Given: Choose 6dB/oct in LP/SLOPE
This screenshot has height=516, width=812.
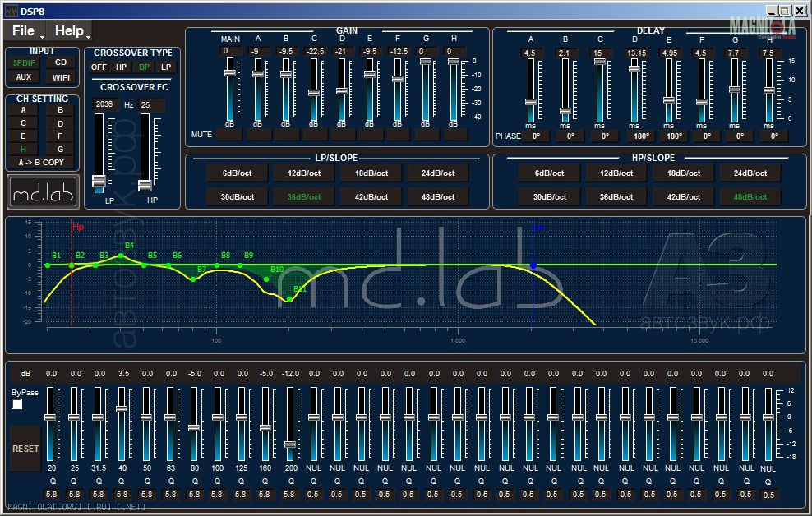Looking at the screenshot, I should point(238,173).
